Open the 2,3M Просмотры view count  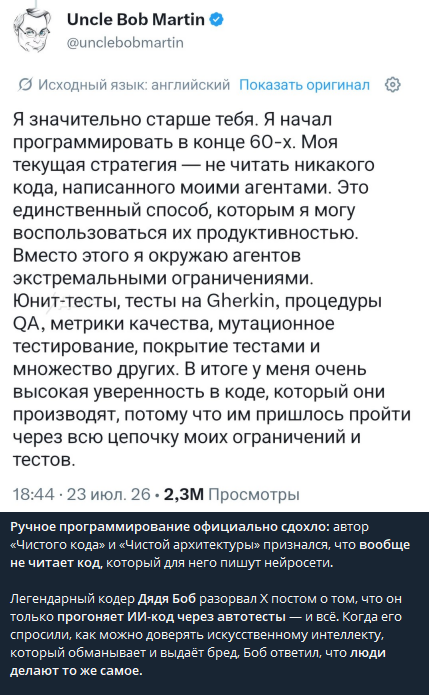pos(232,494)
